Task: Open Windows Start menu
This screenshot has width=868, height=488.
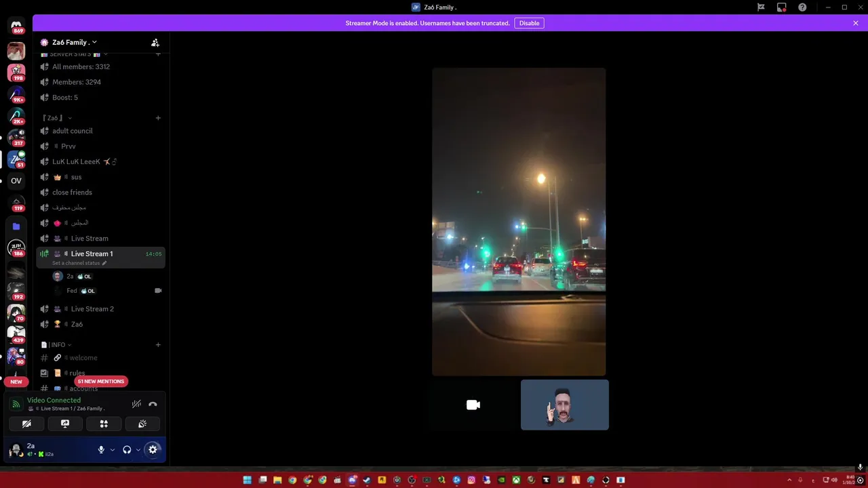Action: pyautogui.click(x=248, y=480)
